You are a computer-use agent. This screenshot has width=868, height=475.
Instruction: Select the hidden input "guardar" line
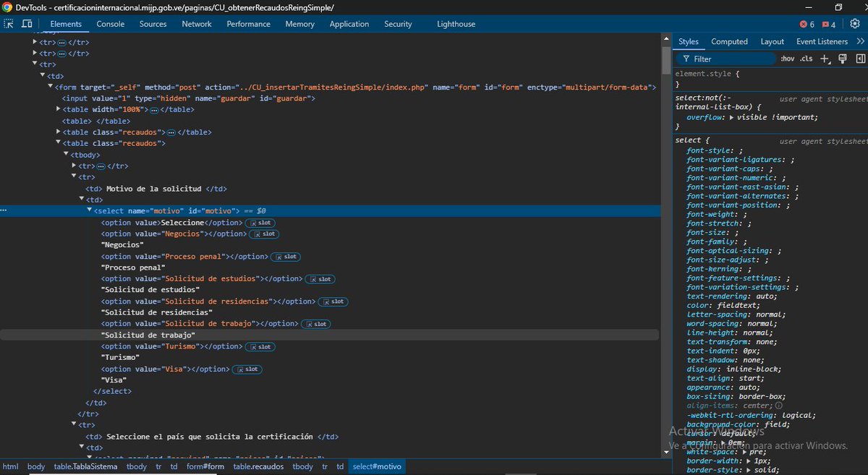(x=188, y=98)
